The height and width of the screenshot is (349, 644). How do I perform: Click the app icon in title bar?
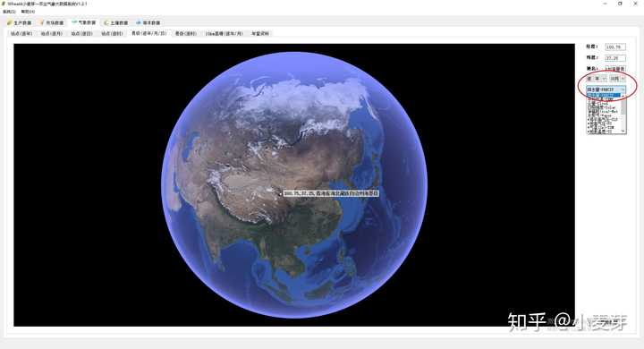coord(4,4)
